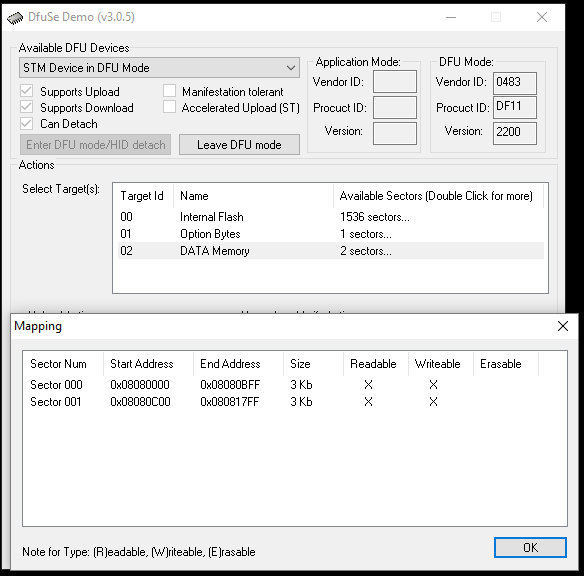Click end address 0x080817FF
This screenshot has height=576, width=584.
coord(229,402)
